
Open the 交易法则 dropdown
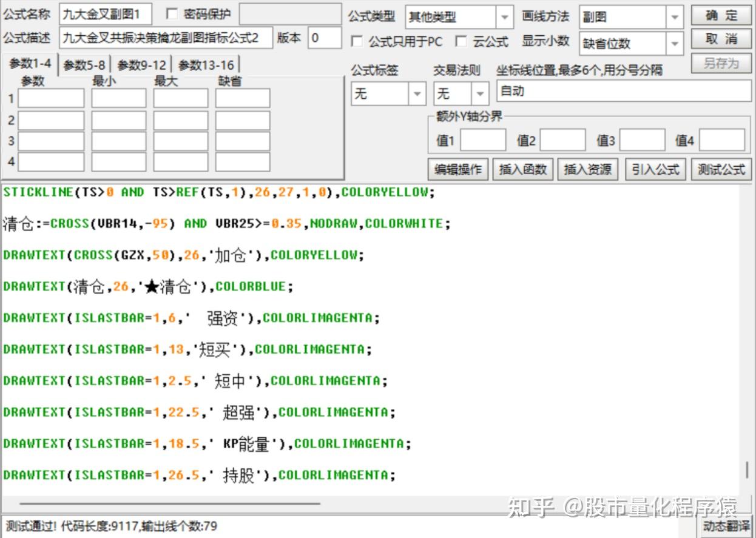[x=481, y=94]
